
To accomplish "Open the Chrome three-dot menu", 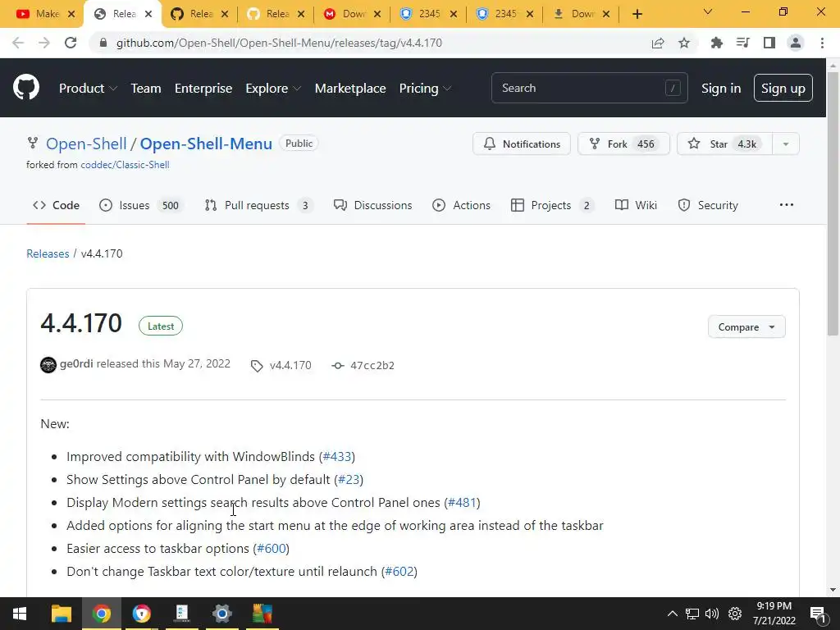I will [822, 43].
